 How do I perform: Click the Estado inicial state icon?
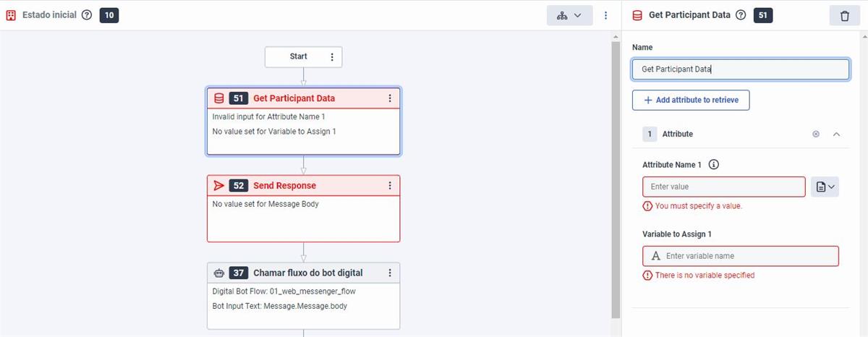pyautogui.click(x=11, y=15)
